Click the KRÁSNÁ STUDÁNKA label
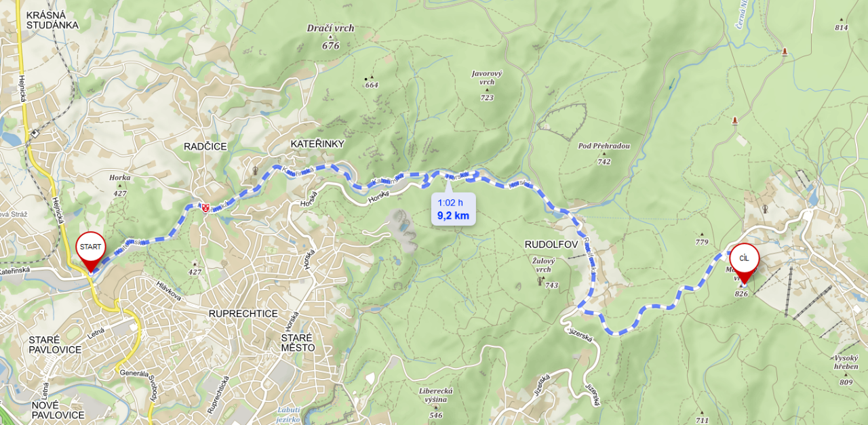Image resolution: width=868 pixels, height=425 pixels. coord(52,20)
